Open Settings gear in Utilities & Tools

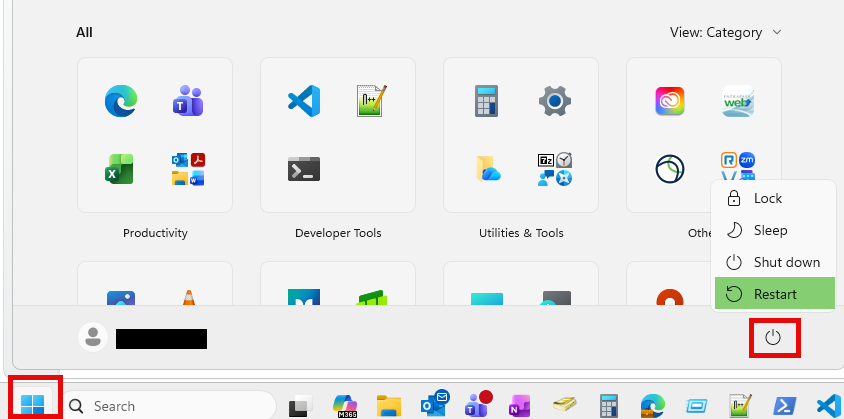[555, 101]
